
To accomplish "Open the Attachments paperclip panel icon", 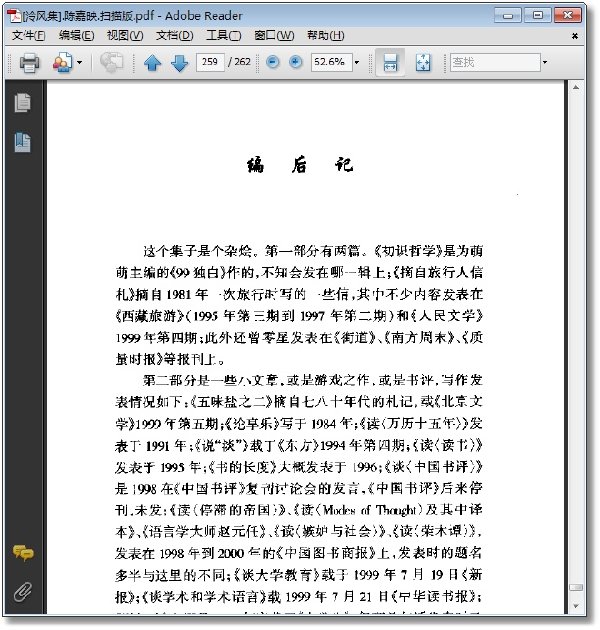I will 23,591.
